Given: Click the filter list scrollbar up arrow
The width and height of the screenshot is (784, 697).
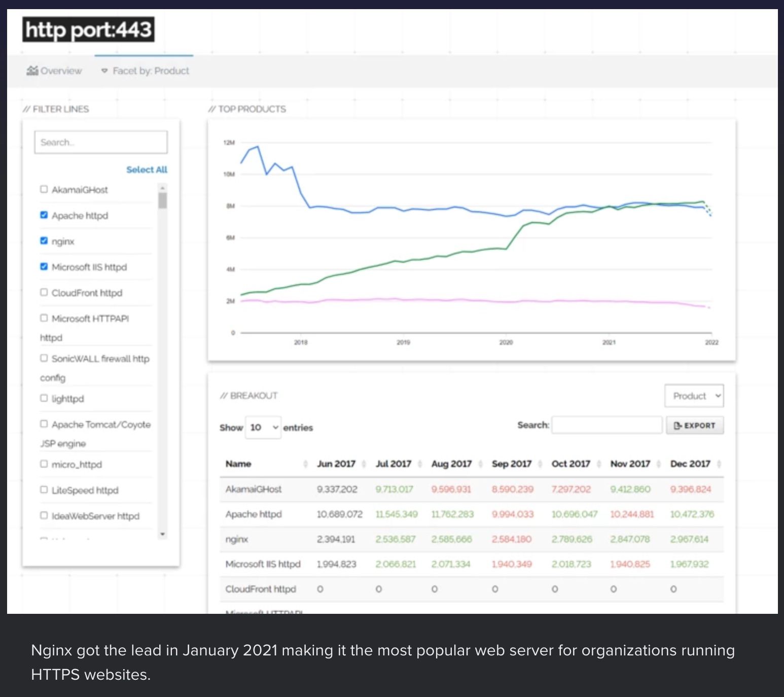Looking at the screenshot, I should [x=163, y=188].
